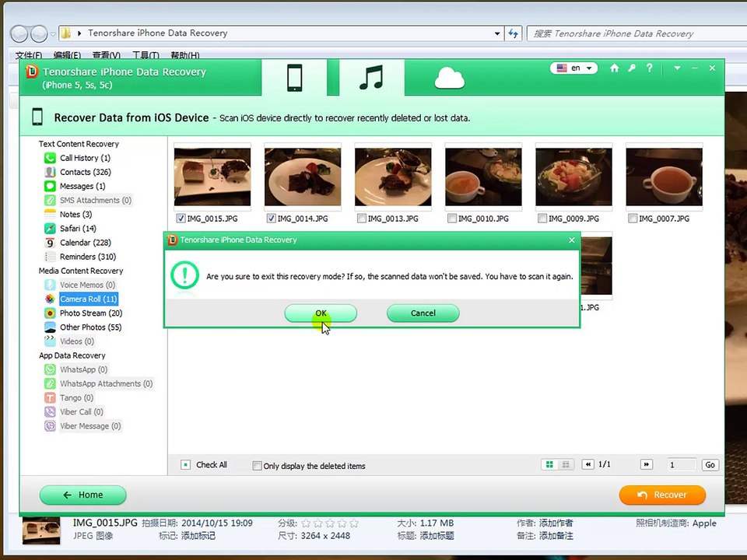Click the Explorer search field

pyautogui.click(x=637, y=33)
